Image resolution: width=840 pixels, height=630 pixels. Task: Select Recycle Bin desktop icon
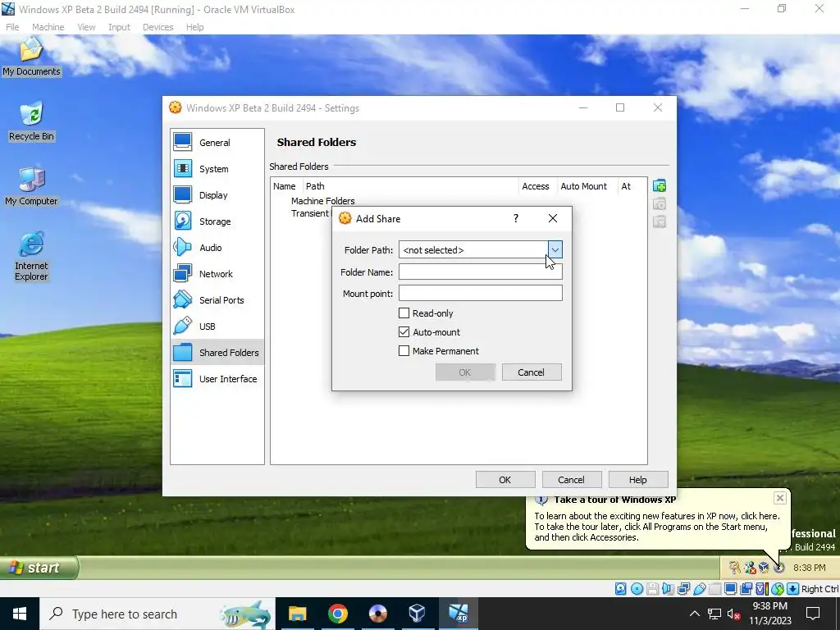pyautogui.click(x=31, y=121)
